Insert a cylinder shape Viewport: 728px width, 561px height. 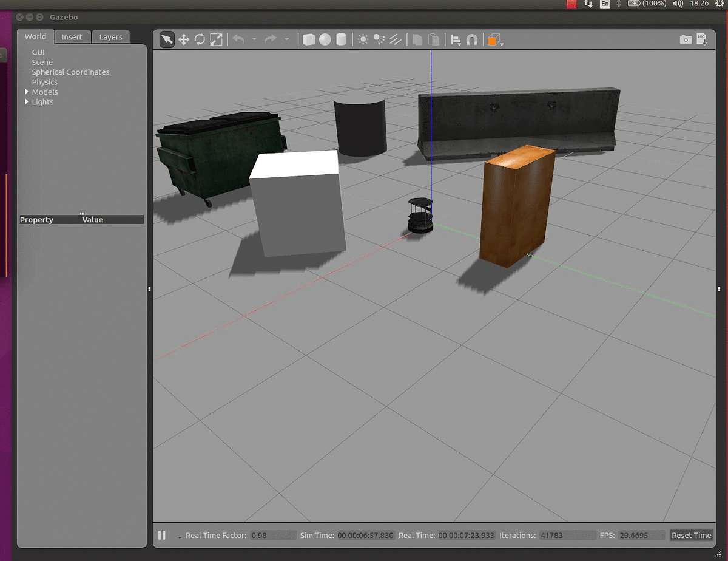coord(340,39)
